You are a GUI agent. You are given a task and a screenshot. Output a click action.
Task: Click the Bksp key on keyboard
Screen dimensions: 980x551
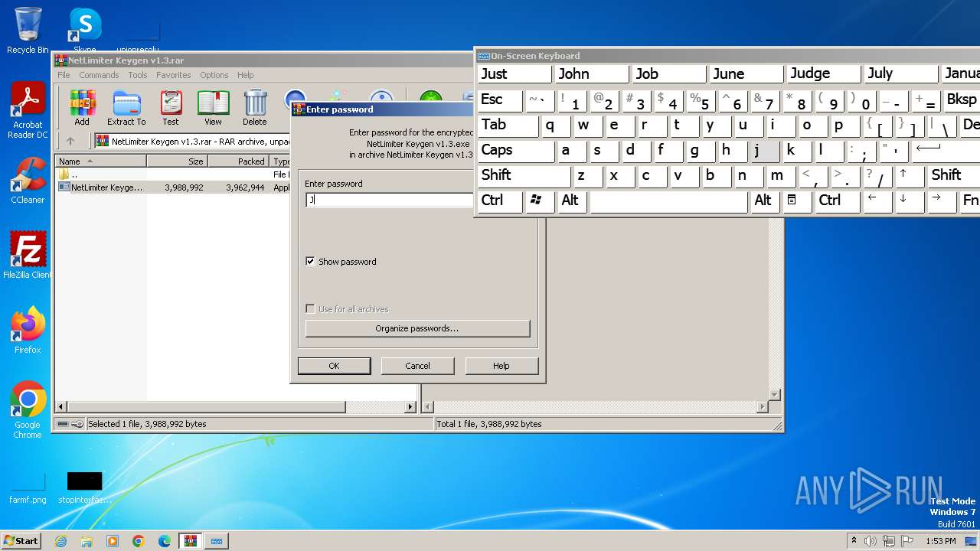(963, 100)
